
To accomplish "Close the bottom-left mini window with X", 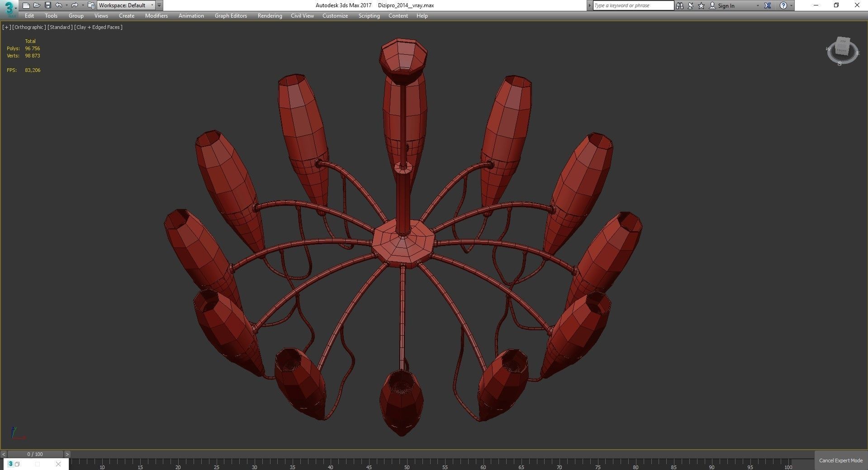I will click(x=58, y=464).
